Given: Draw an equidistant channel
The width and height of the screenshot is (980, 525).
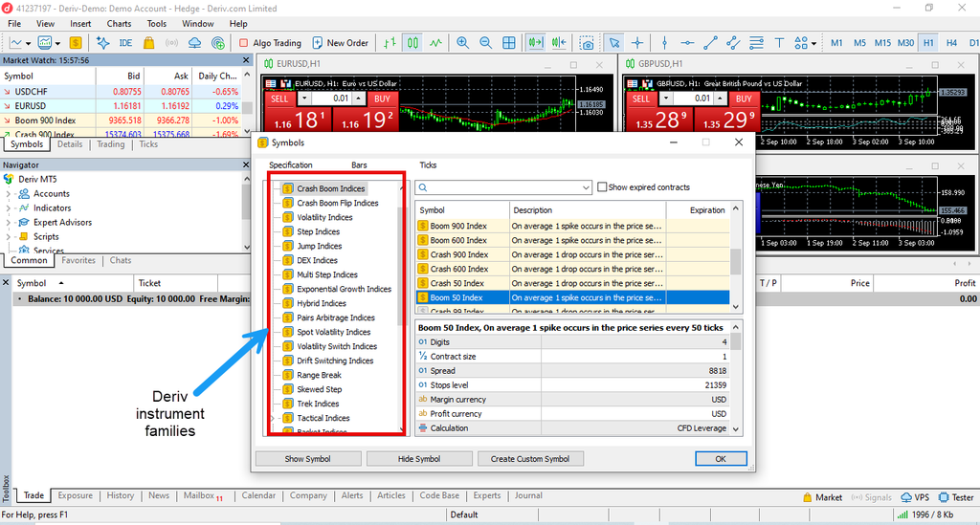Looking at the screenshot, I should pos(733,43).
